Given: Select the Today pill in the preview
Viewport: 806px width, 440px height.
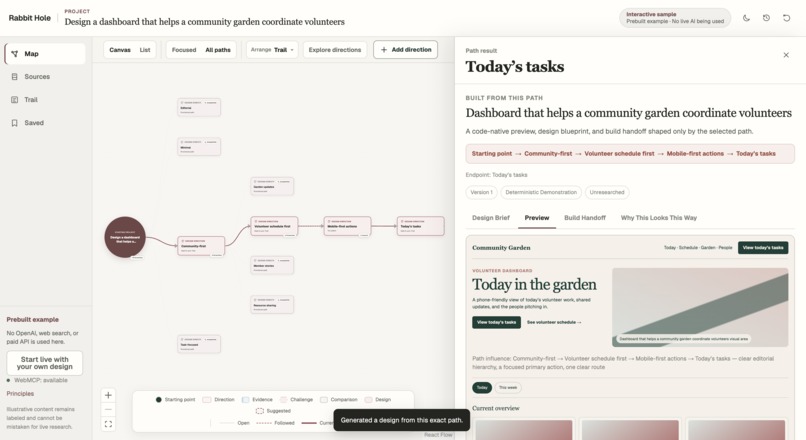Looking at the screenshot, I should tap(482, 388).
